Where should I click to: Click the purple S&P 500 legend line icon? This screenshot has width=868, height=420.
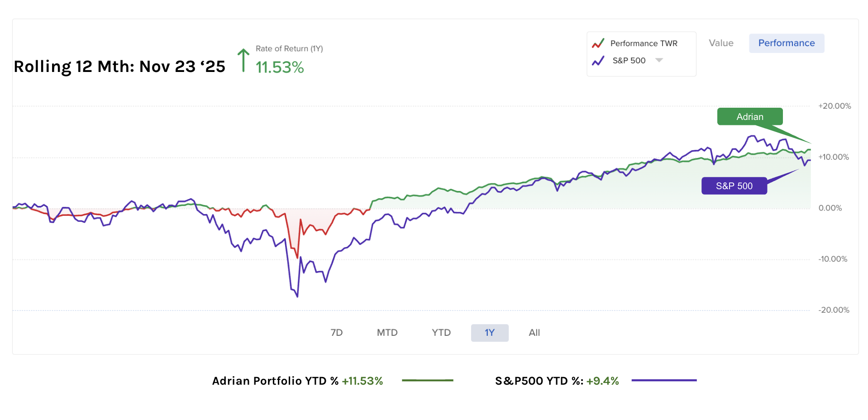[x=598, y=61]
